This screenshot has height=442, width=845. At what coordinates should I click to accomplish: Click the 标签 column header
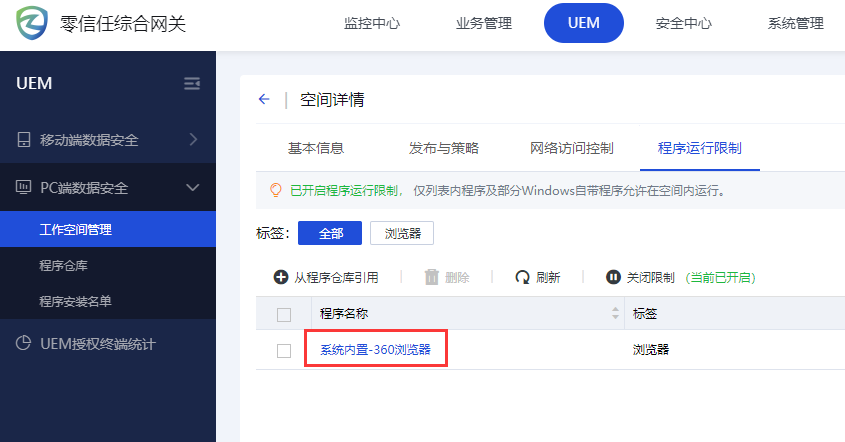point(645,313)
